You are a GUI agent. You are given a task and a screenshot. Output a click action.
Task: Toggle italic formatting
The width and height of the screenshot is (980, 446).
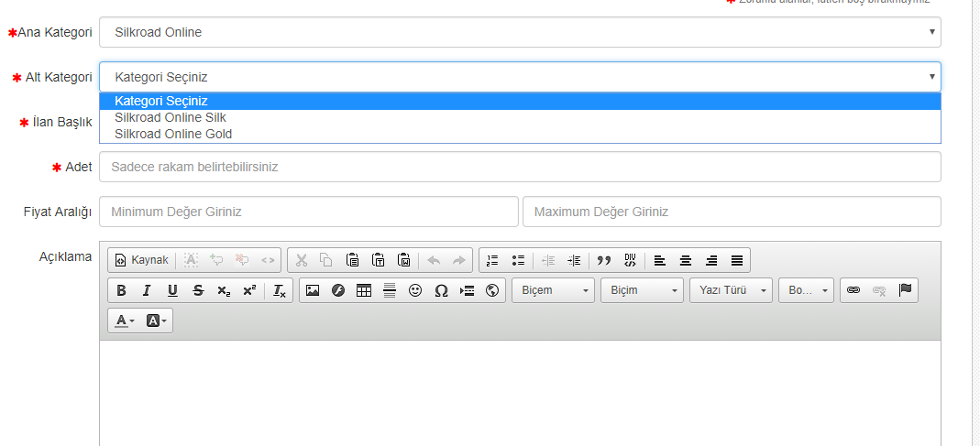147,290
